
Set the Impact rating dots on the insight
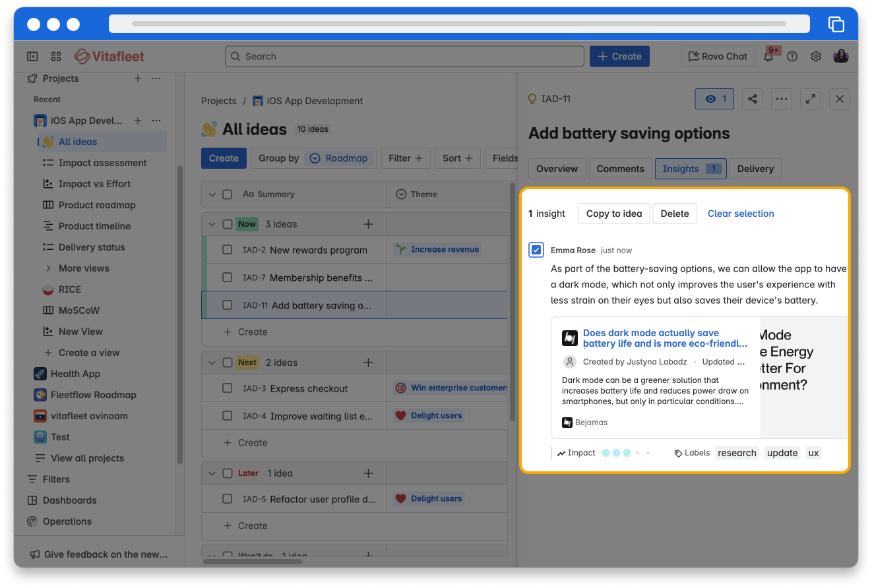[626, 453]
